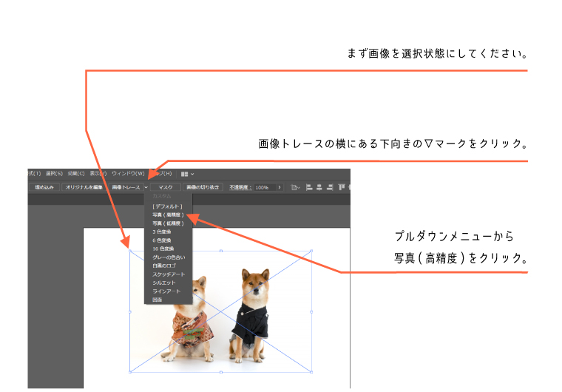The height and width of the screenshot is (392, 562).
Task: Choose スケッチアート trace preset
Action: click(x=168, y=274)
